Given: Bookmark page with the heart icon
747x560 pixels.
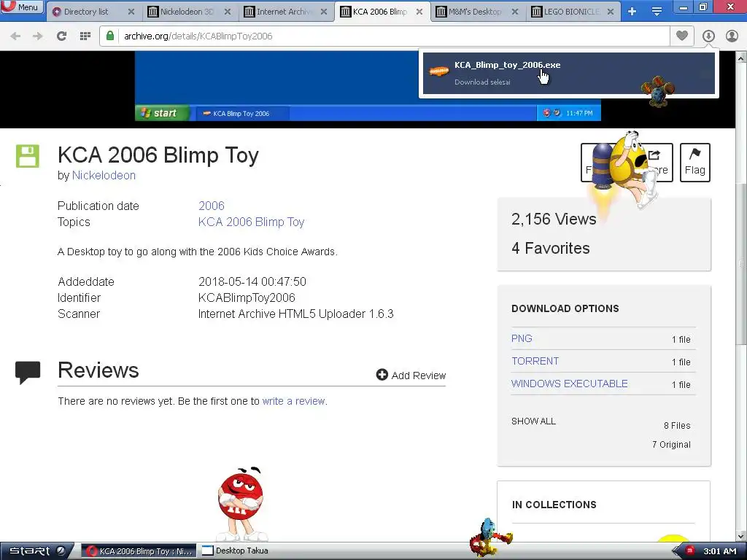Looking at the screenshot, I should point(682,36).
